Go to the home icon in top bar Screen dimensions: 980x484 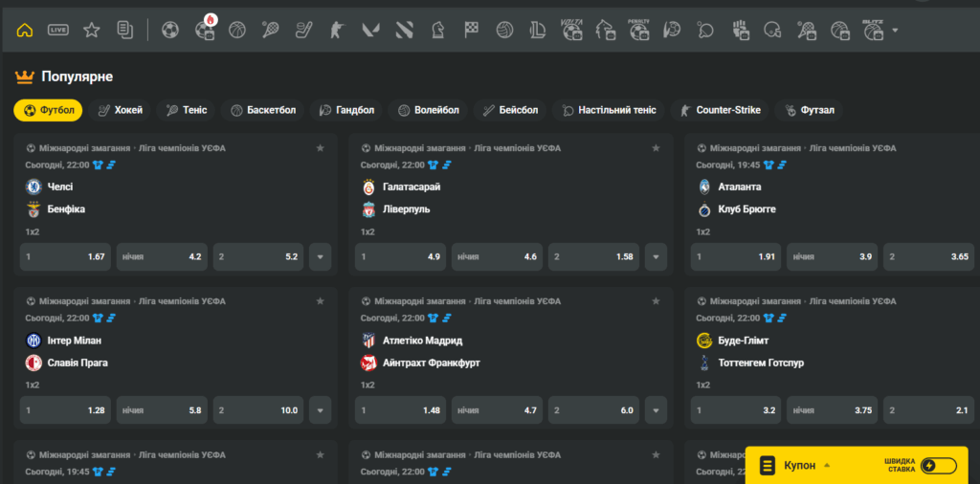tap(25, 31)
